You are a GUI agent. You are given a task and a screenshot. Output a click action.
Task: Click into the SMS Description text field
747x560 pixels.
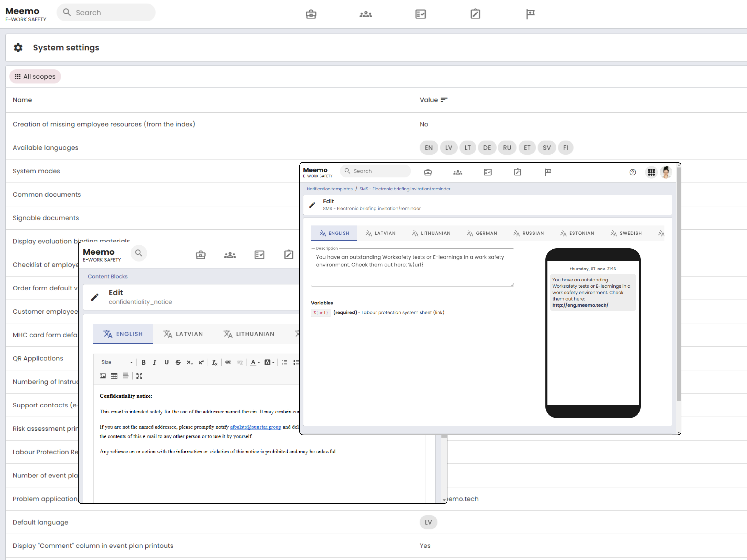coord(412,267)
